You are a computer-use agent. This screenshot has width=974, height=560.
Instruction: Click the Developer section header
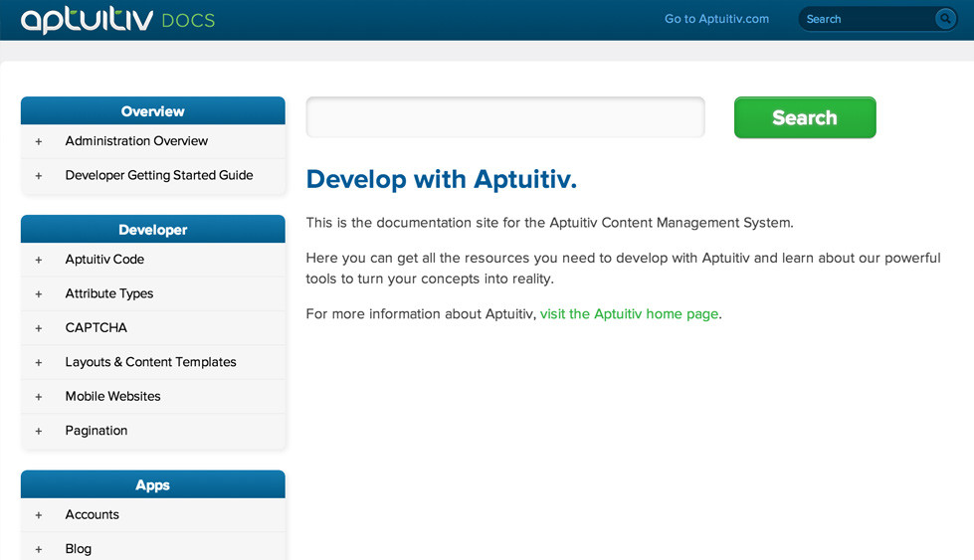coord(153,229)
